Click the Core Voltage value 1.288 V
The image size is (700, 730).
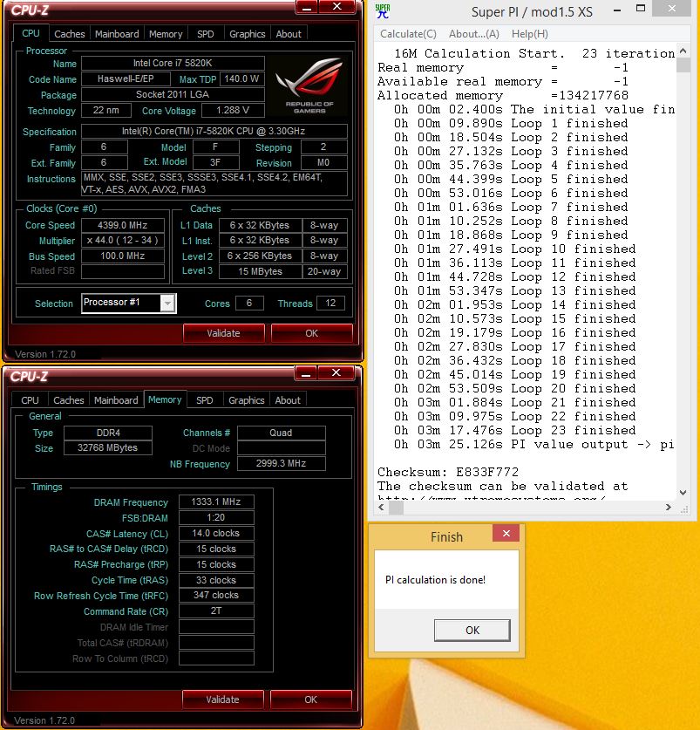pyautogui.click(x=233, y=111)
